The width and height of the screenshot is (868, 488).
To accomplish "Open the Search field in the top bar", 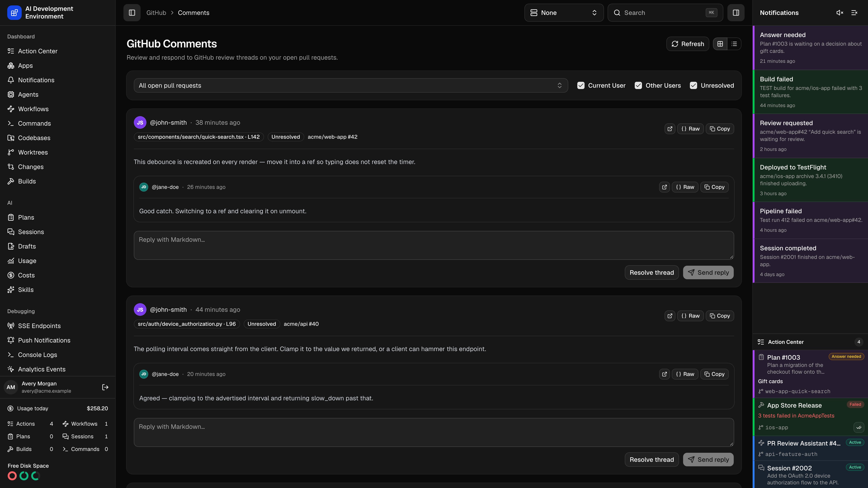I will point(665,13).
